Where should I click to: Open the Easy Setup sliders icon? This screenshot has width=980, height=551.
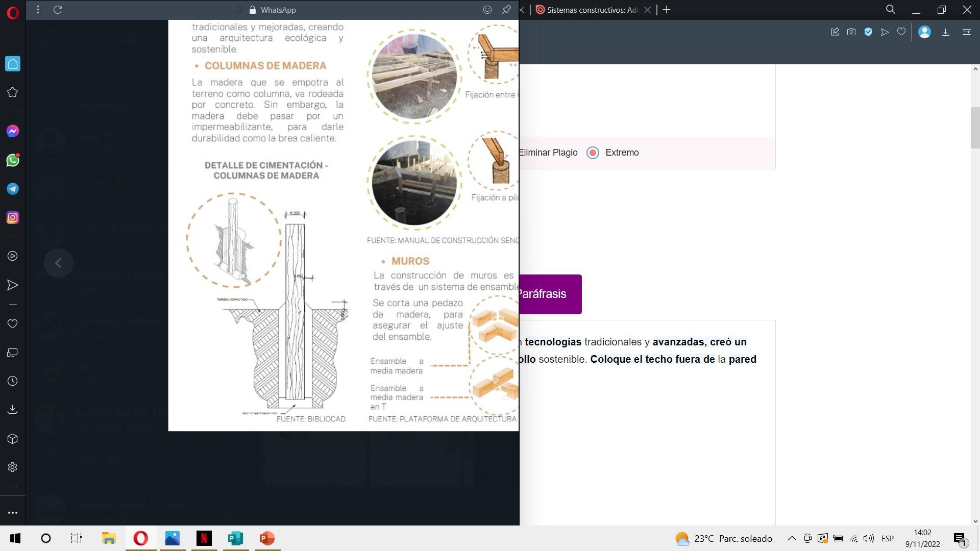tap(966, 32)
